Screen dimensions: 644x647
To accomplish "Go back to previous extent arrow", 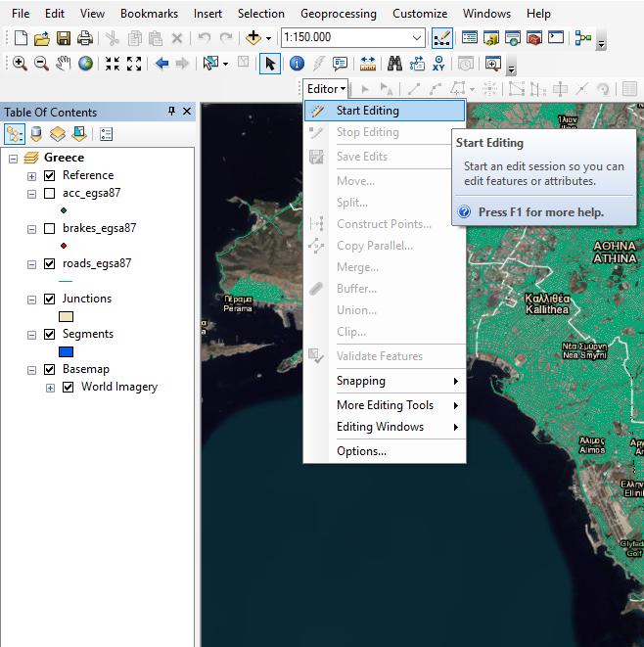I will (x=161, y=64).
